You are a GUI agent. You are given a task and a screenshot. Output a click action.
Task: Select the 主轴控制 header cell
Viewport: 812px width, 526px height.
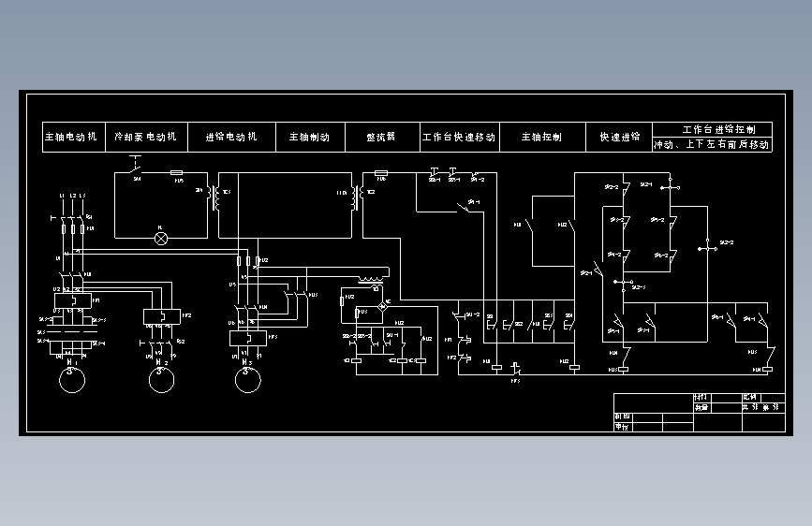(x=542, y=138)
